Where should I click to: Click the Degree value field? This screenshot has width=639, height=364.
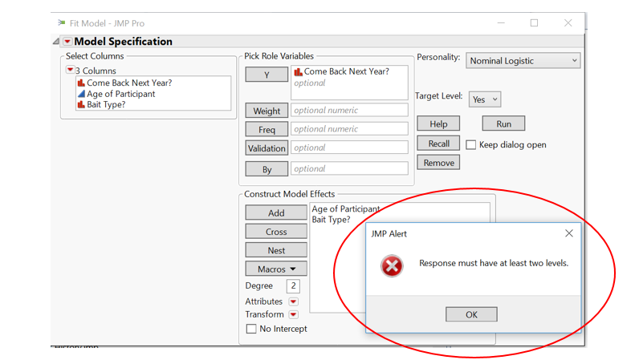[293, 285]
